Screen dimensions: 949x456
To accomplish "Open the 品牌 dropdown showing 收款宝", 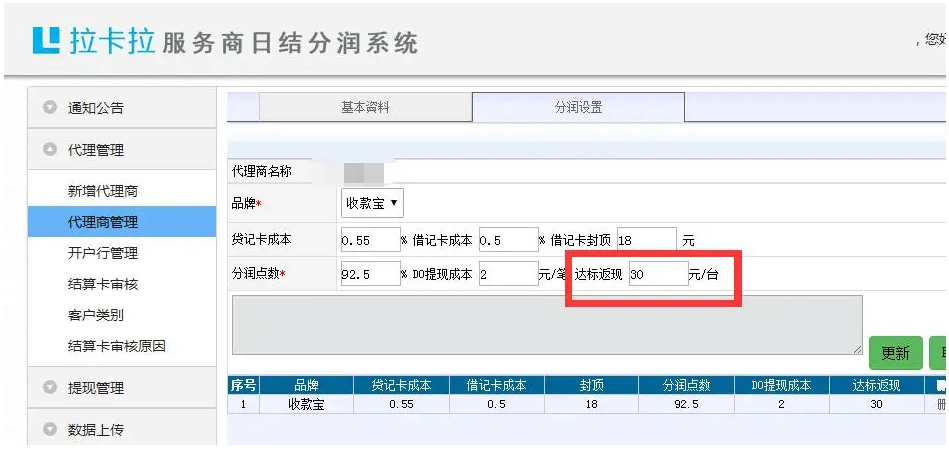I will (372, 203).
